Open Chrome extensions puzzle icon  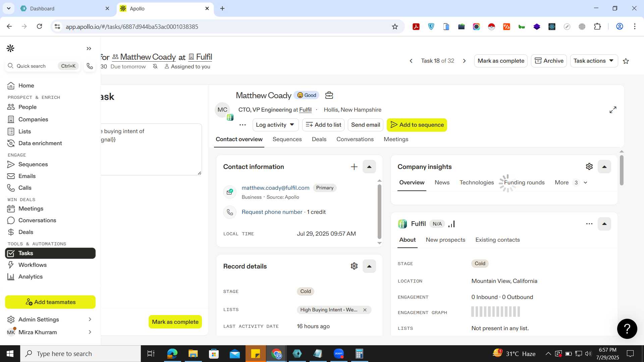click(597, 26)
